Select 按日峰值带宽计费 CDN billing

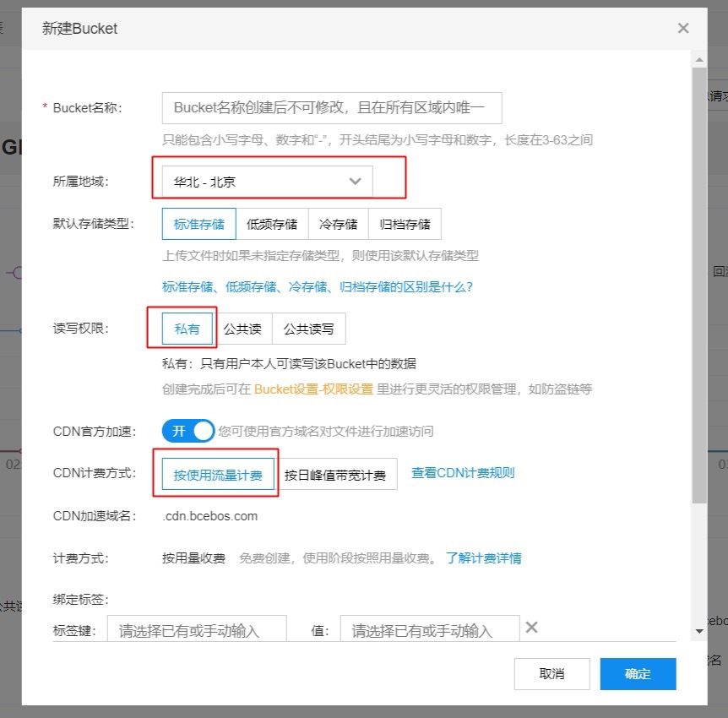pos(338,473)
